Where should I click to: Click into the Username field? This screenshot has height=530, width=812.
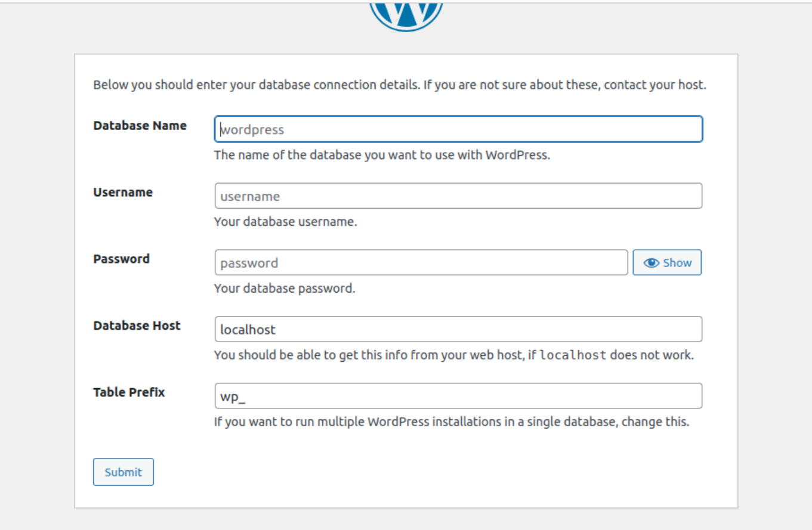(x=458, y=196)
